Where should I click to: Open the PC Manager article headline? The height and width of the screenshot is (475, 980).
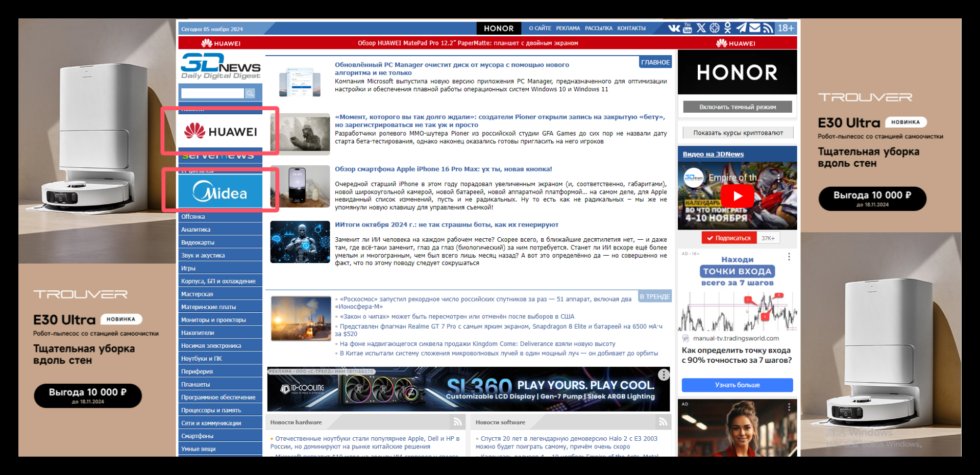(x=452, y=68)
